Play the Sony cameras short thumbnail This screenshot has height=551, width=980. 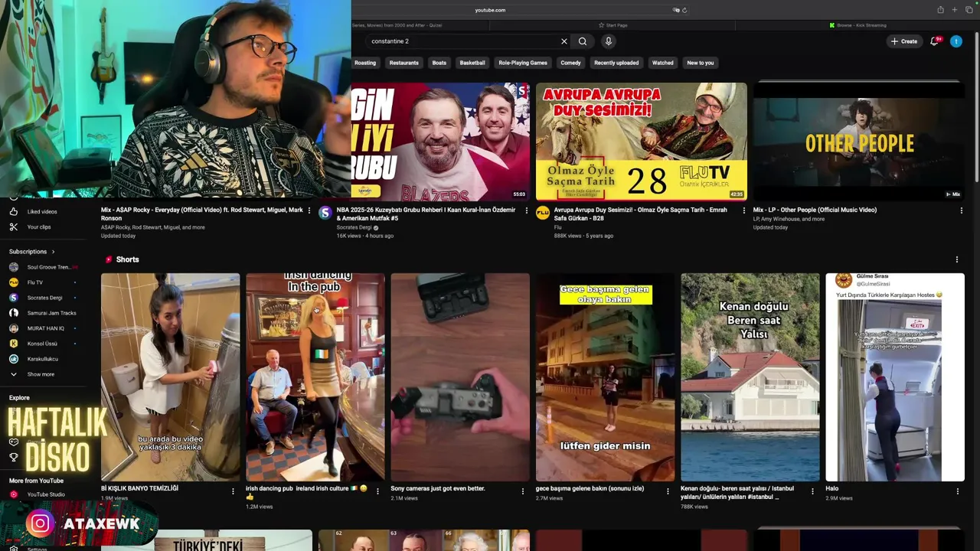coord(460,377)
